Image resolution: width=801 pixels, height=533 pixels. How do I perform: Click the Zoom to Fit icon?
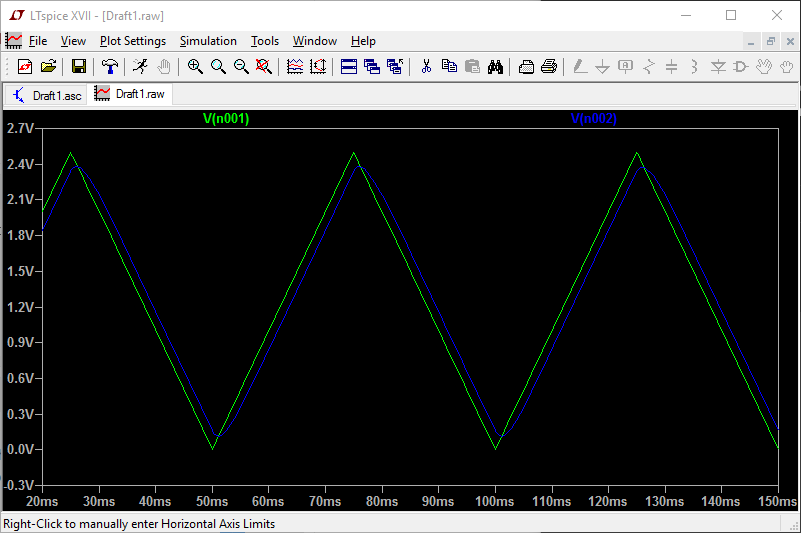click(x=264, y=67)
